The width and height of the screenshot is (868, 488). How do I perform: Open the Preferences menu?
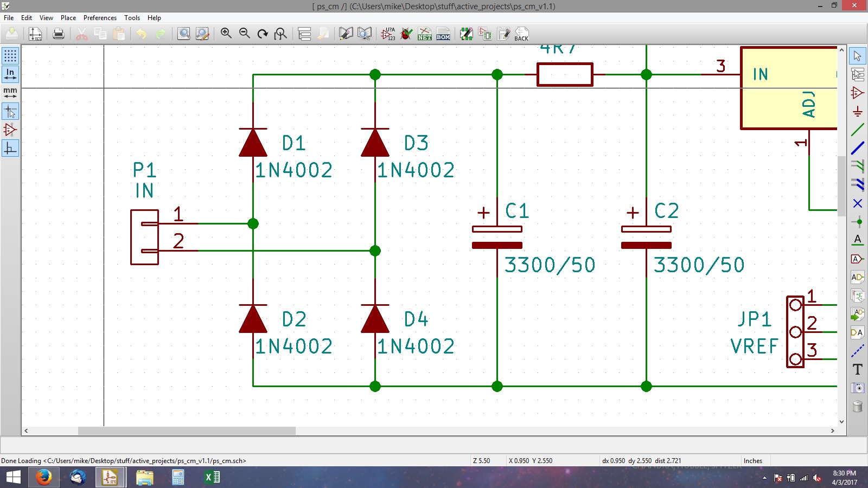100,18
